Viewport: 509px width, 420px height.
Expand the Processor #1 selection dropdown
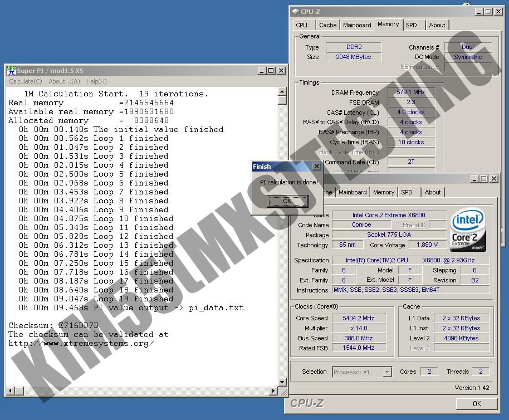pos(387,372)
